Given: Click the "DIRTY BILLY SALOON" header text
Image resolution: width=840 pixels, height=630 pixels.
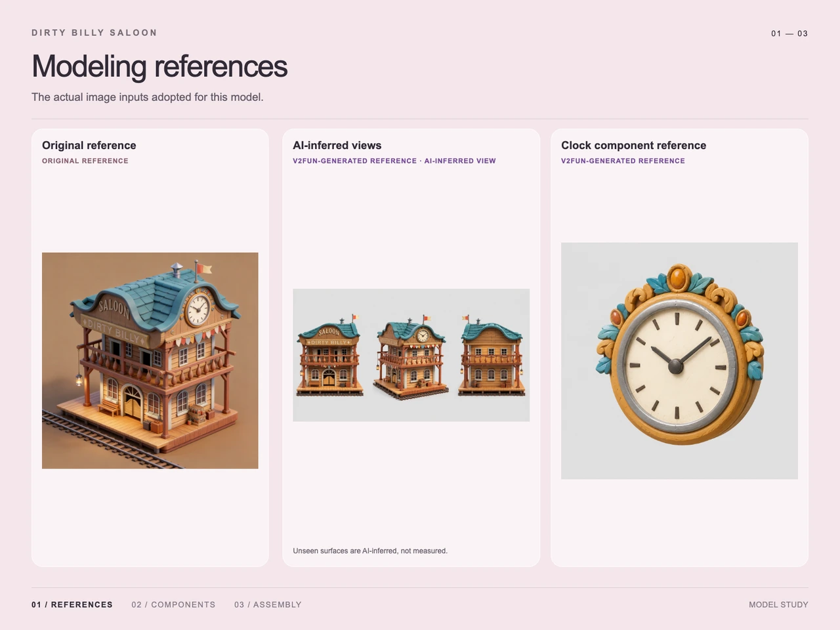Looking at the screenshot, I should [94, 33].
